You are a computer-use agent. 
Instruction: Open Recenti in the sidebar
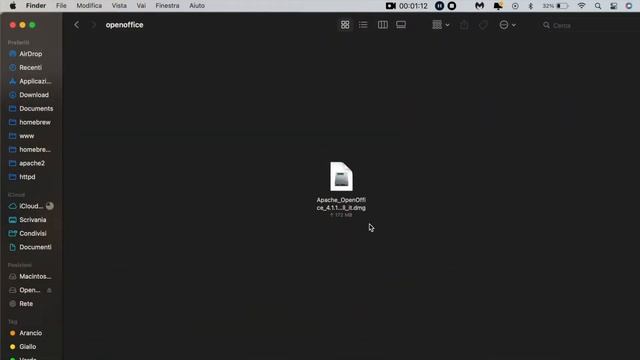[31, 67]
